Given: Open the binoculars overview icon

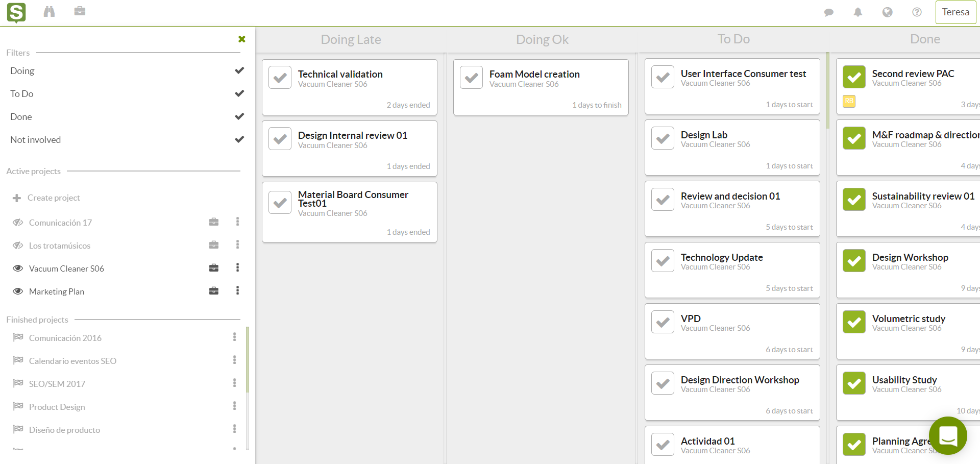Looking at the screenshot, I should pos(49,11).
